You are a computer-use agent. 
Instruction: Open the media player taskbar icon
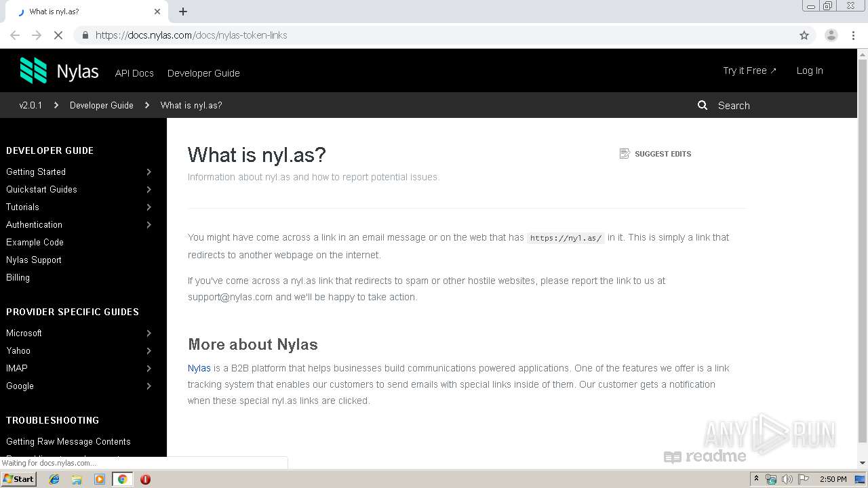click(x=100, y=479)
